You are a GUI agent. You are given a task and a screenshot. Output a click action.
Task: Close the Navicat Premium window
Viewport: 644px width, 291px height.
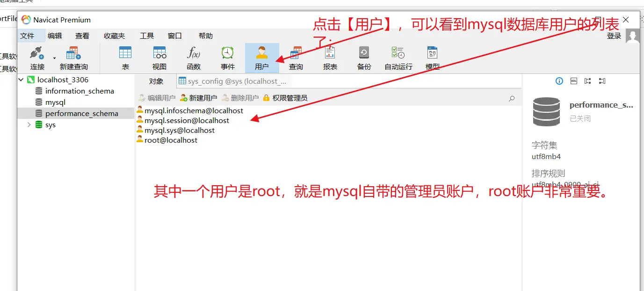(626, 19)
